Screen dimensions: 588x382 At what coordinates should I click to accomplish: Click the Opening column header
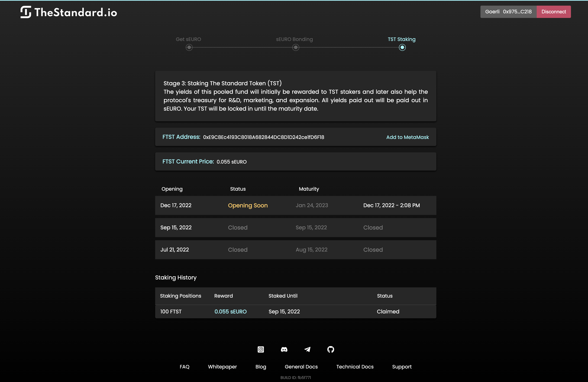coord(172,189)
